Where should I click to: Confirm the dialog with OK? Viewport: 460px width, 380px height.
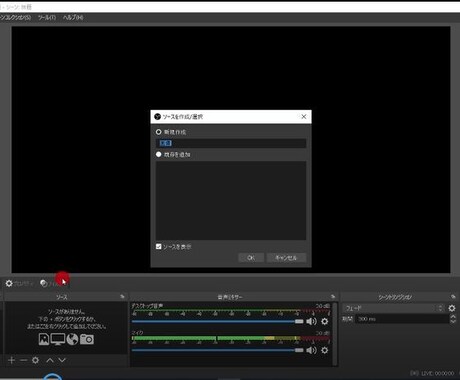pos(251,258)
